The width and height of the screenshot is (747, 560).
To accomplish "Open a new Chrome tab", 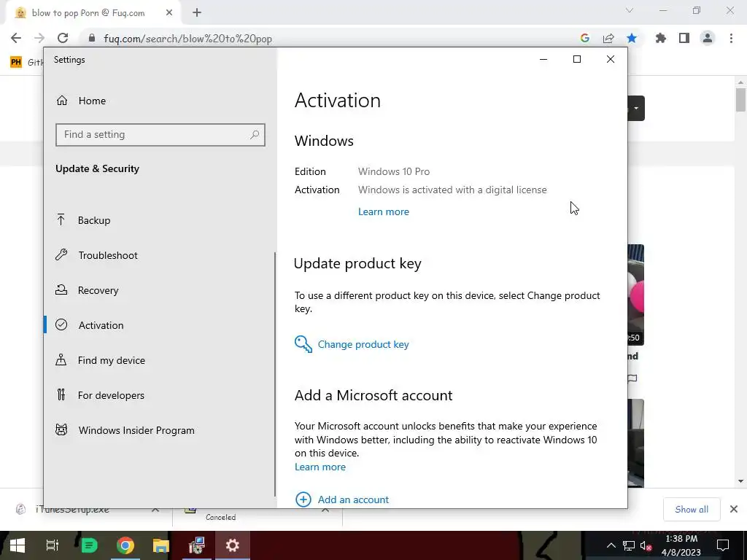I will 197,13.
